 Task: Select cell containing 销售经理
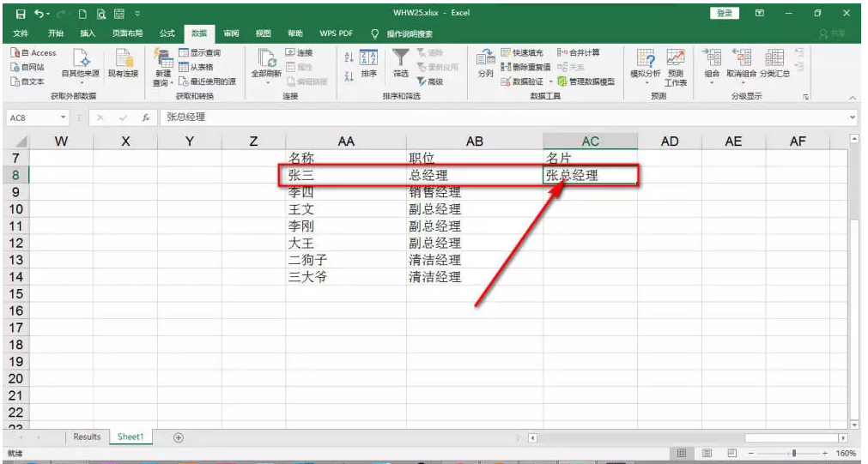(x=475, y=192)
